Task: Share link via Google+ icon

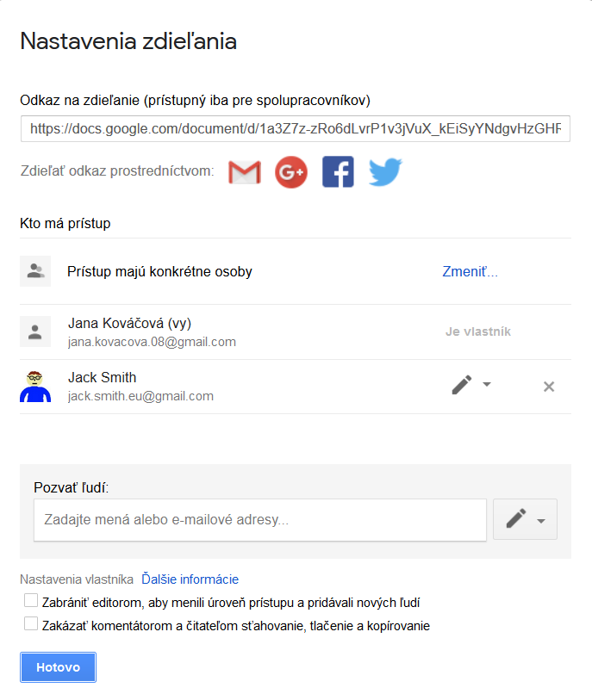Action: (291, 172)
